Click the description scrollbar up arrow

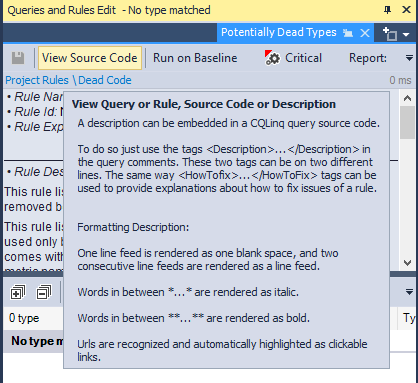point(407,98)
